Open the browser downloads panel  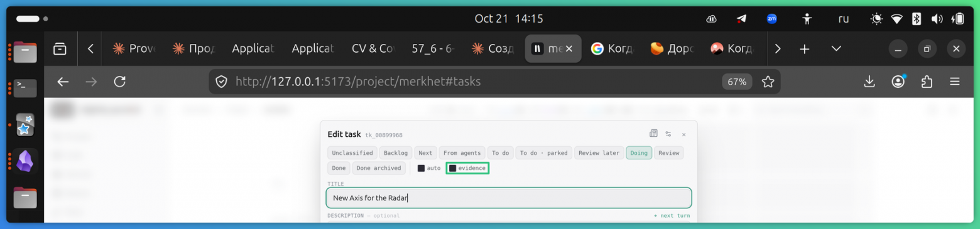[869, 82]
